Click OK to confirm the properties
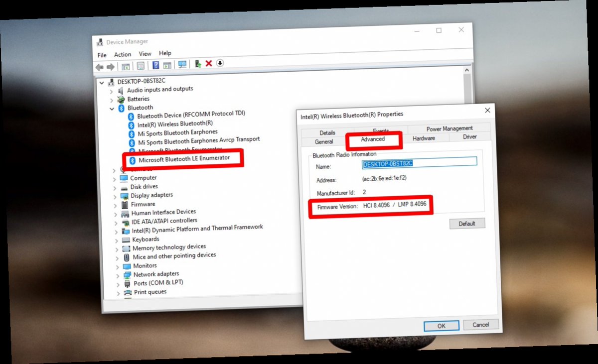This screenshot has height=364, width=598. pyautogui.click(x=441, y=325)
